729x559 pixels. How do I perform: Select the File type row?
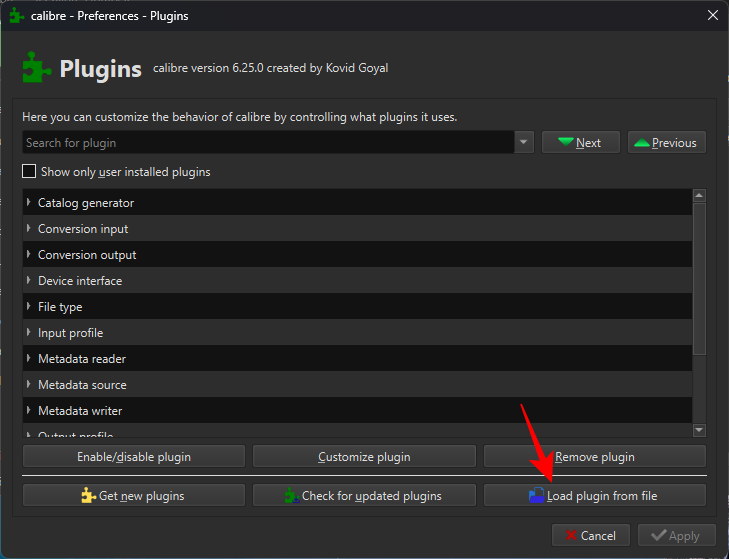(x=60, y=307)
